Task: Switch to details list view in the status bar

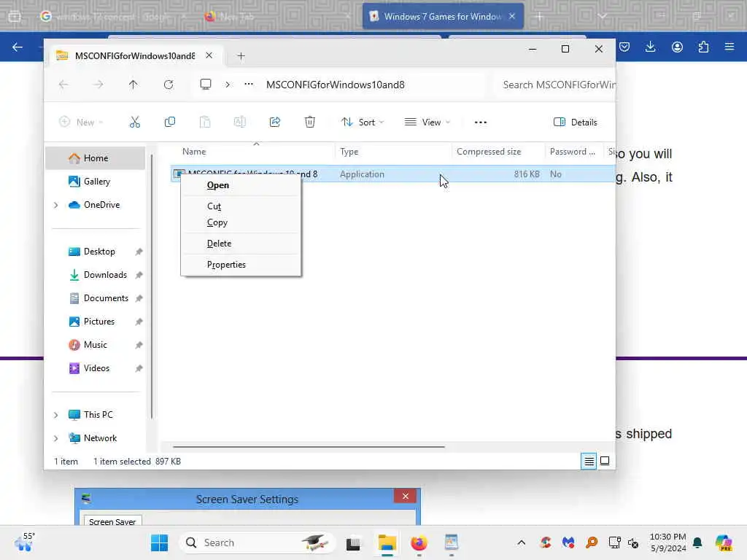Action: coord(589,461)
